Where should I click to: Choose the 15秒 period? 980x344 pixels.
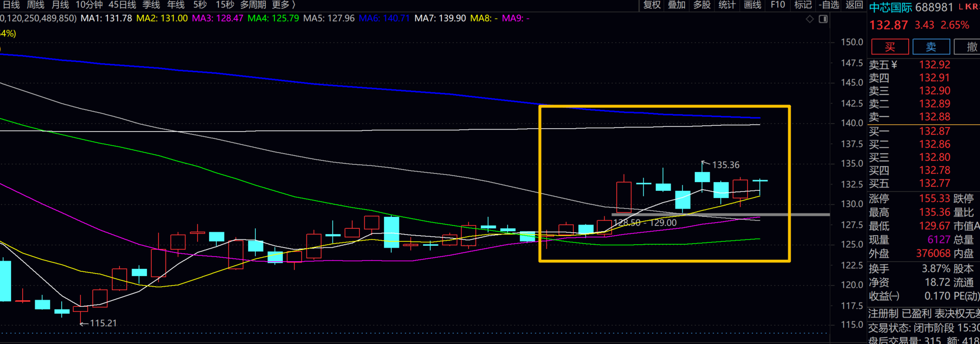coord(225,5)
